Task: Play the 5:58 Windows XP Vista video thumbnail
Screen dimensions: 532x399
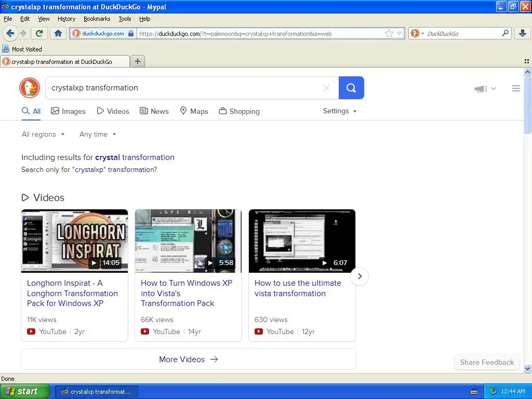Action: (188, 241)
